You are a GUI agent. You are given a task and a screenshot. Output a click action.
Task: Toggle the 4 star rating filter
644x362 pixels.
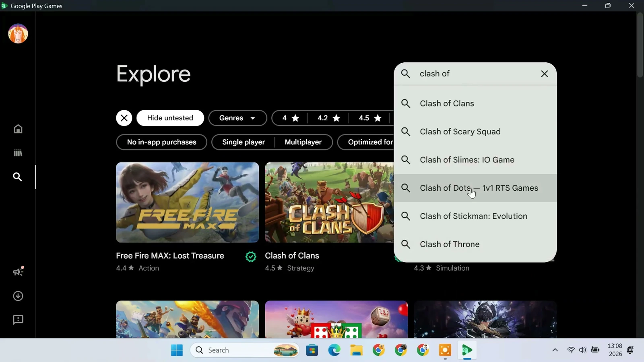click(x=291, y=118)
